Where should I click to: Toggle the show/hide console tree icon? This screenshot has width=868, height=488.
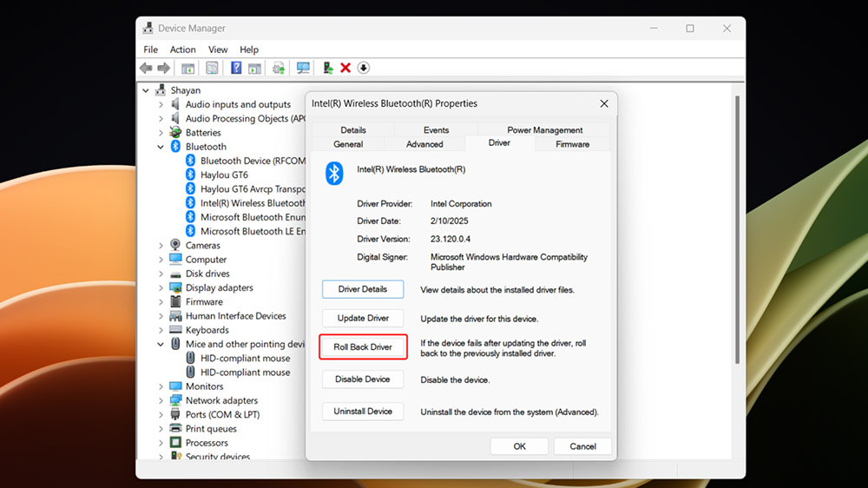click(x=187, y=68)
